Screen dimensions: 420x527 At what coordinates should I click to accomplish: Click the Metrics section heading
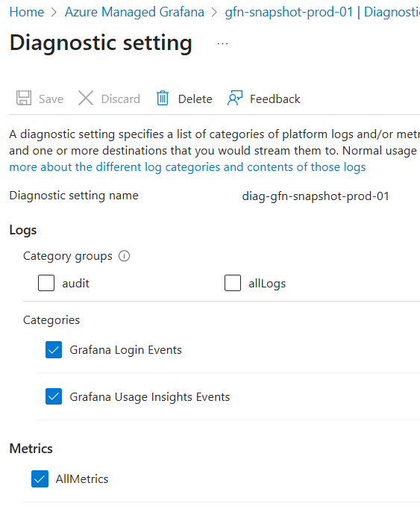point(31,449)
